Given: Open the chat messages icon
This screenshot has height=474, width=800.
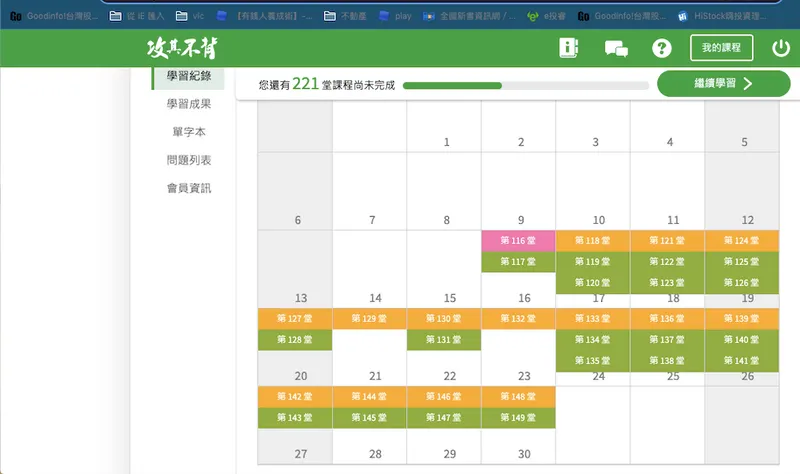Looking at the screenshot, I should [x=616, y=49].
